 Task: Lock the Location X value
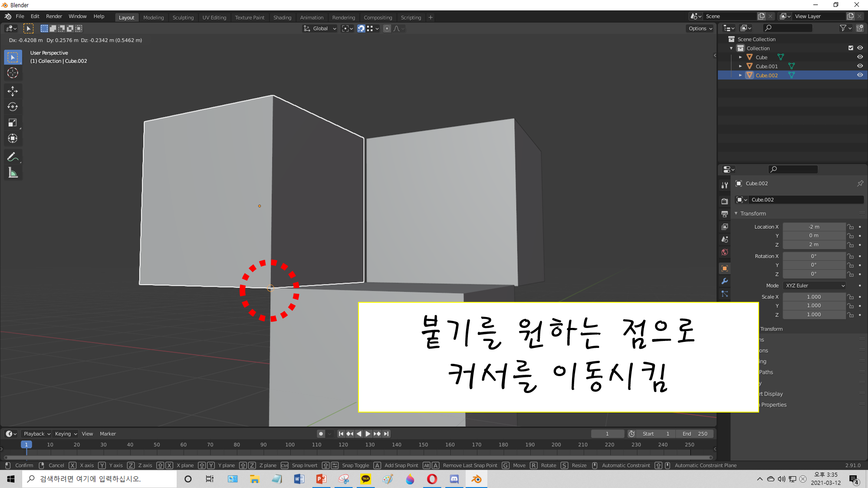[851, 227]
